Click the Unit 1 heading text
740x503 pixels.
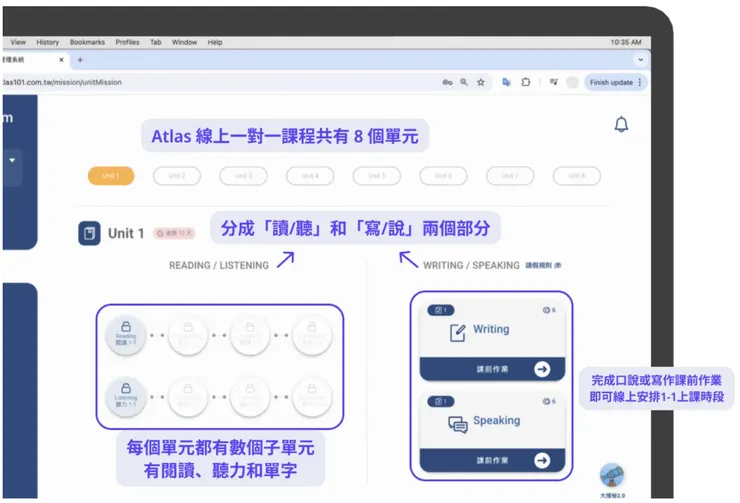[126, 233]
